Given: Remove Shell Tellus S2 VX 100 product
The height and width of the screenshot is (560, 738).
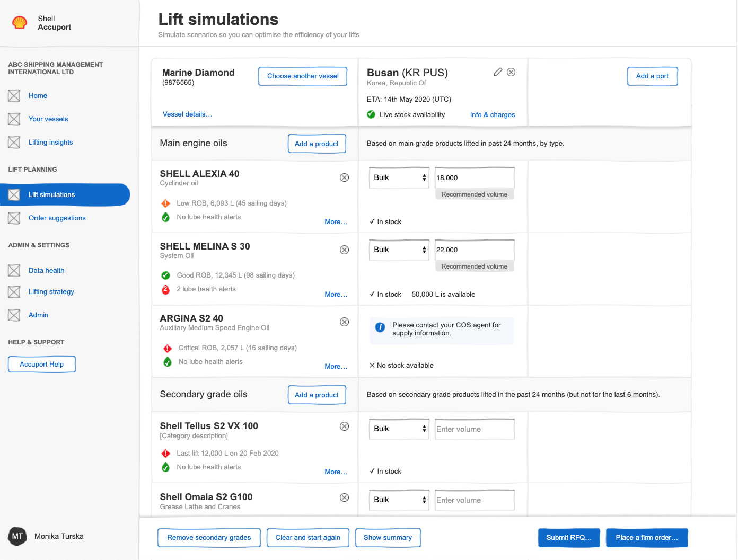Looking at the screenshot, I should tap(345, 426).
